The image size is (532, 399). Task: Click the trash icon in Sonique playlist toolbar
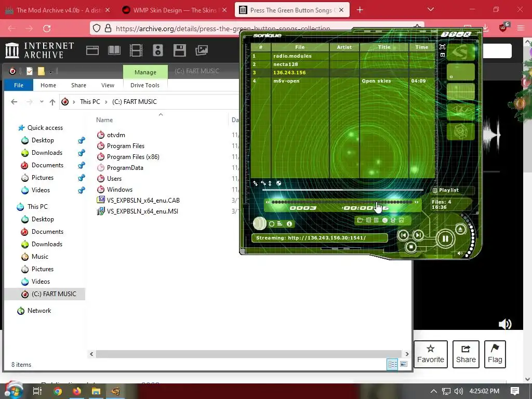tap(393, 220)
